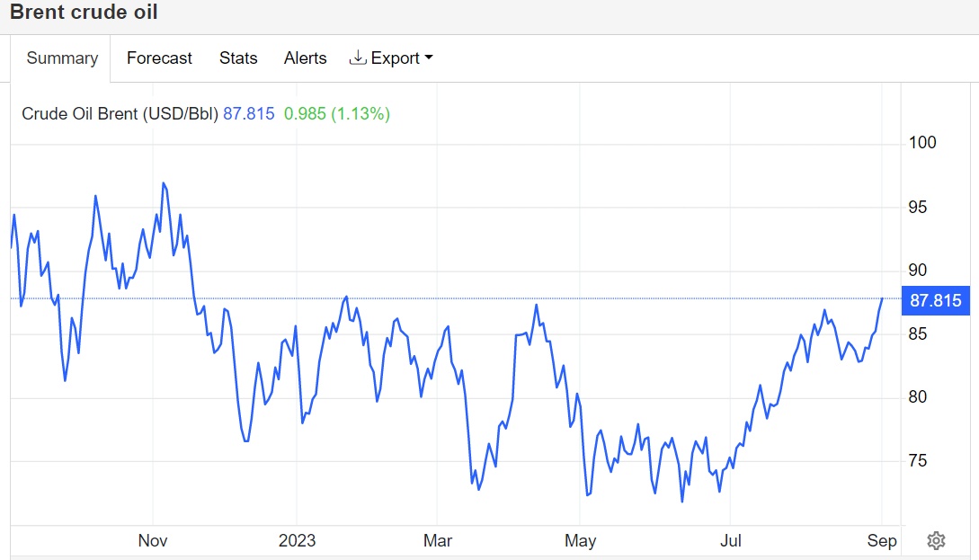979x560 pixels.
Task: Click the 90 y-axis label
Action: tap(917, 270)
